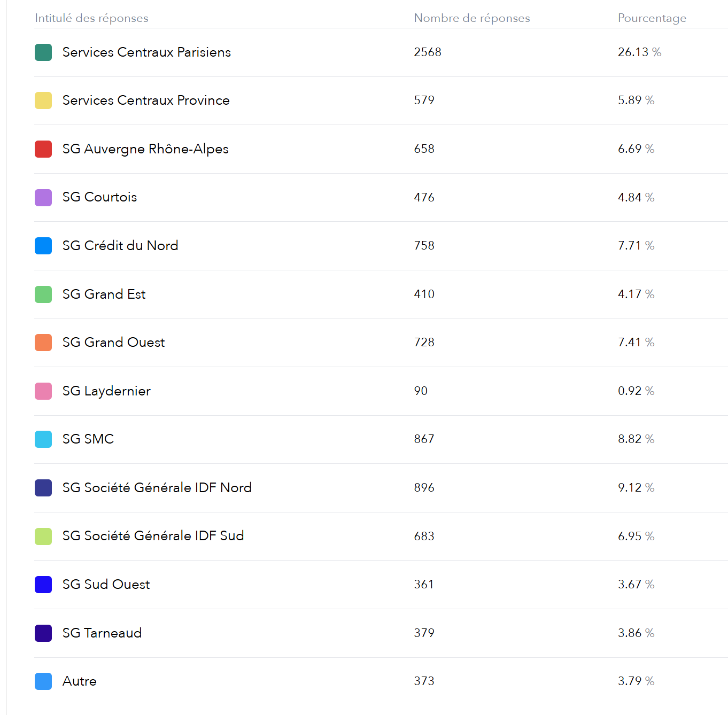Select the SG Sud Ouest row label
This screenshot has width=728, height=715.
106,585
